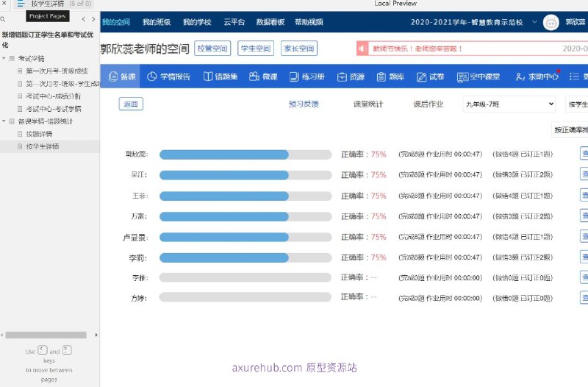The height and width of the screenshot is (387, 588).
Task: Open 帮助视频 in the top nav
Action: [309, 22]
